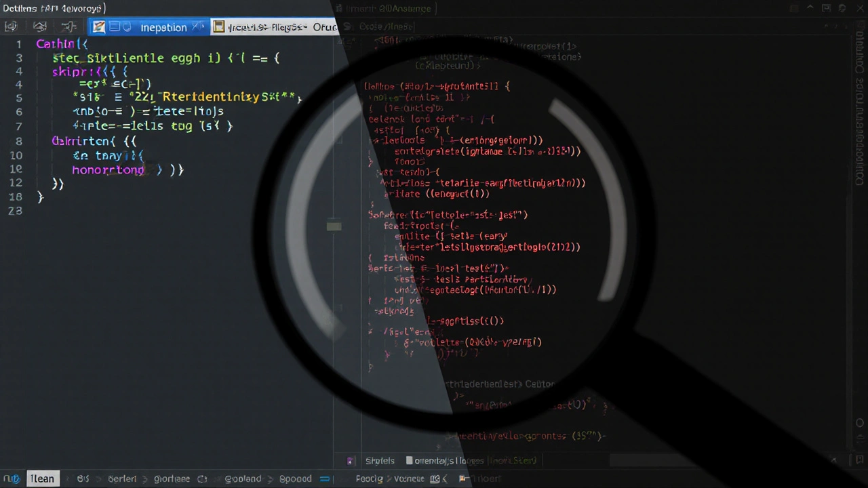Open the Shptels tab in bottom panel
The image size is (868, 488).
click(380, 461)
